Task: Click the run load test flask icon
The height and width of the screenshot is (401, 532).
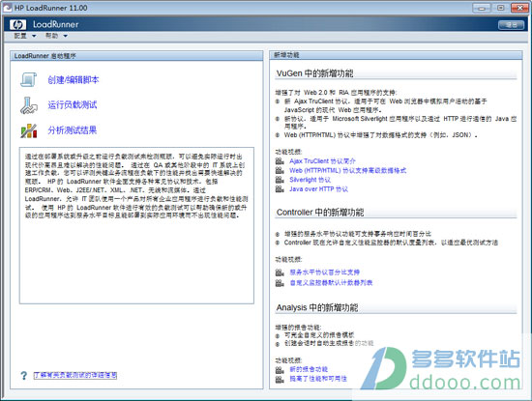Action: 28,105
